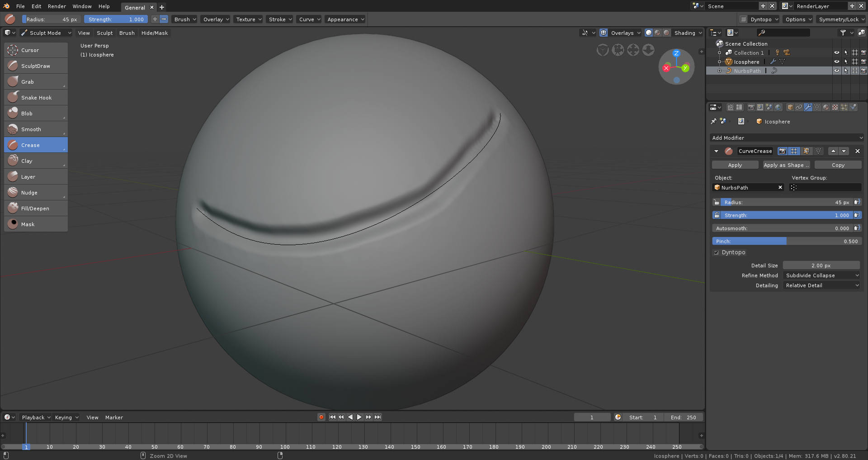Open the Add Modifier dropdown
This screenshot has width=868, height=460.
tap(787, 138)
